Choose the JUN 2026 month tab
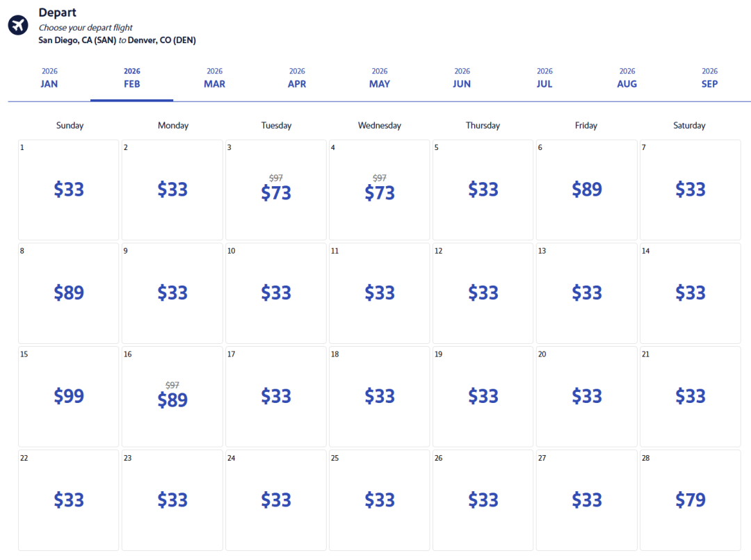751x560 pixels. pos(462,78)
